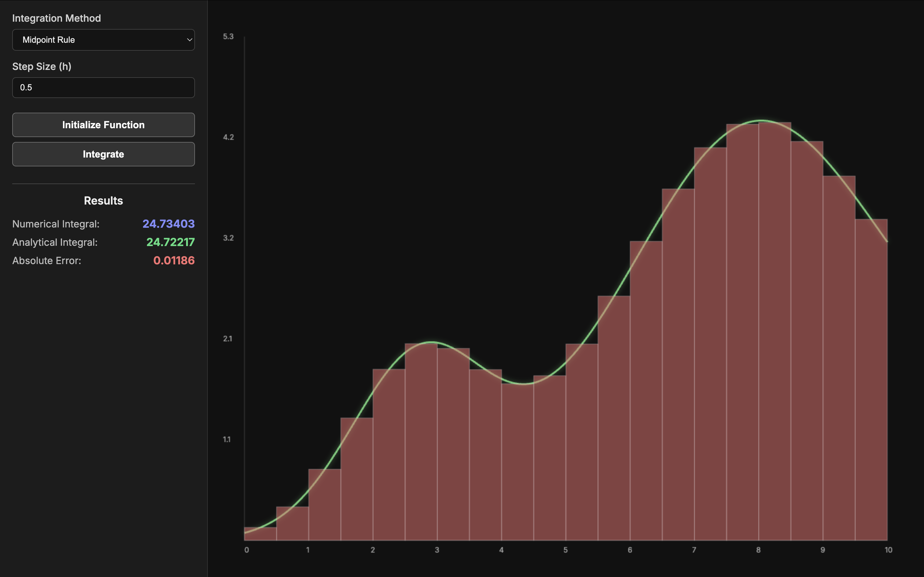924x577 pixels.
Task: Click the Results heading
Action: tap(103, 200)
